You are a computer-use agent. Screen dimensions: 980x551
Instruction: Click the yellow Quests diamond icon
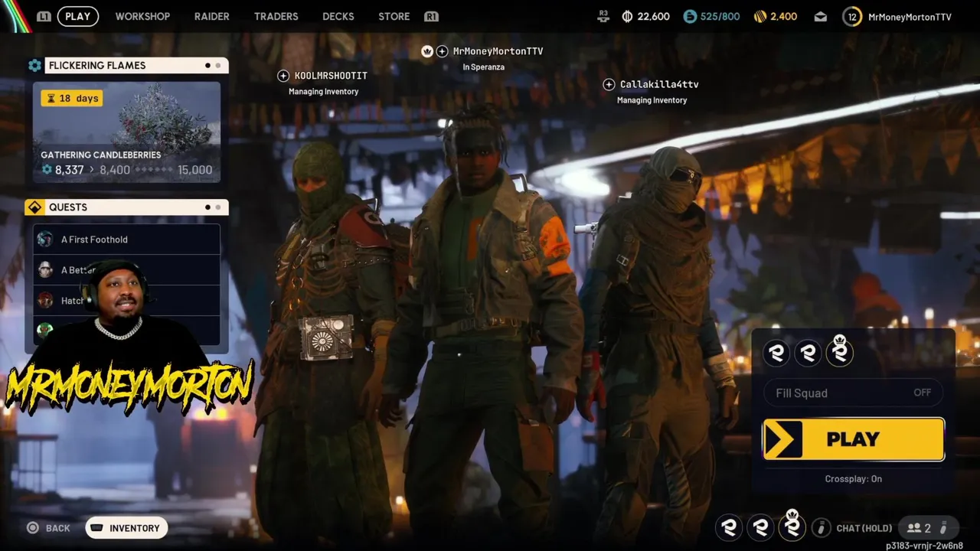pyautogui.click(x=34, y=207)
